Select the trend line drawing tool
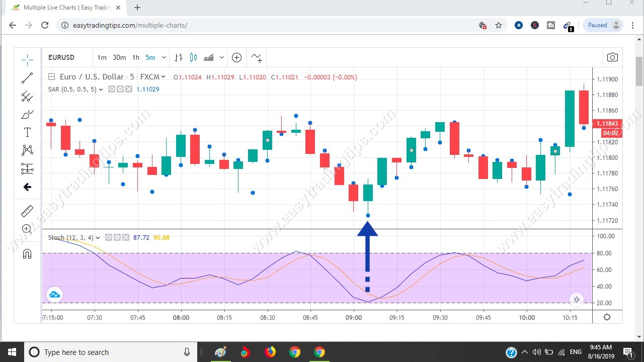This screenshot has width=644, height=362. coord(27,77)
